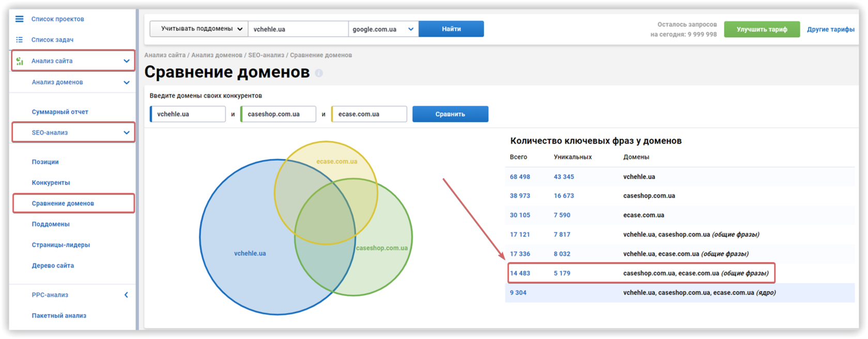Click the Анализ сайта breadcrumb
This screenshot has height=339, width=868.
tap(165, 55)
